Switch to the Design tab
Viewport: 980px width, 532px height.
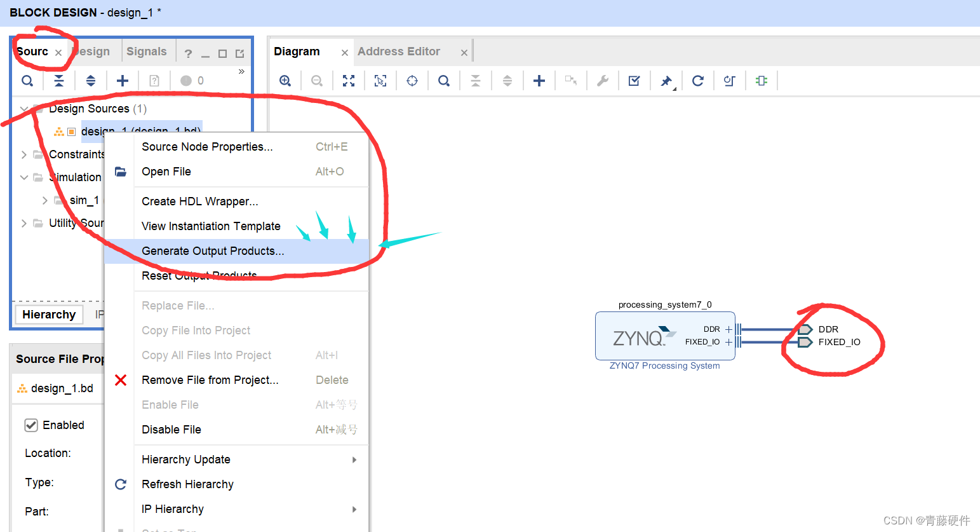[91, 51]
